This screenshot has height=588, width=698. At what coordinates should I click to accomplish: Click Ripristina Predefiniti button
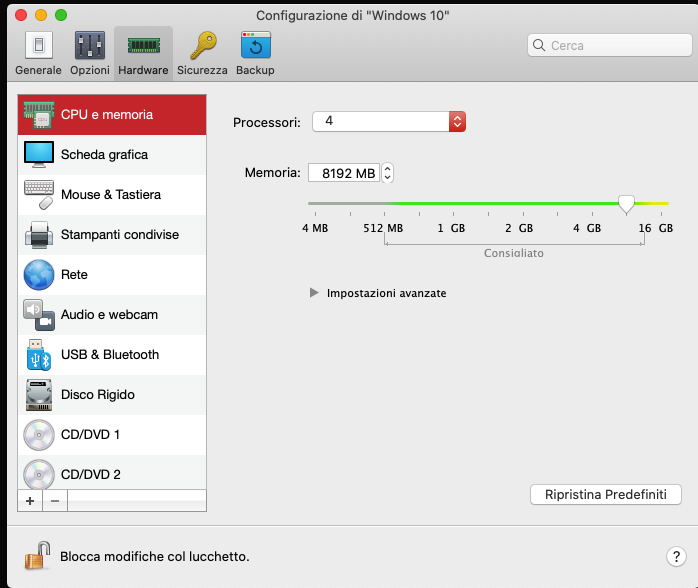(606, 495)
